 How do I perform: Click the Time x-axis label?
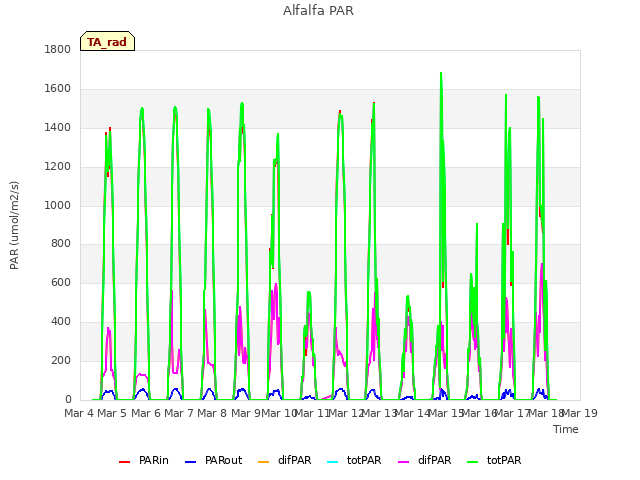tap(566, 429)
